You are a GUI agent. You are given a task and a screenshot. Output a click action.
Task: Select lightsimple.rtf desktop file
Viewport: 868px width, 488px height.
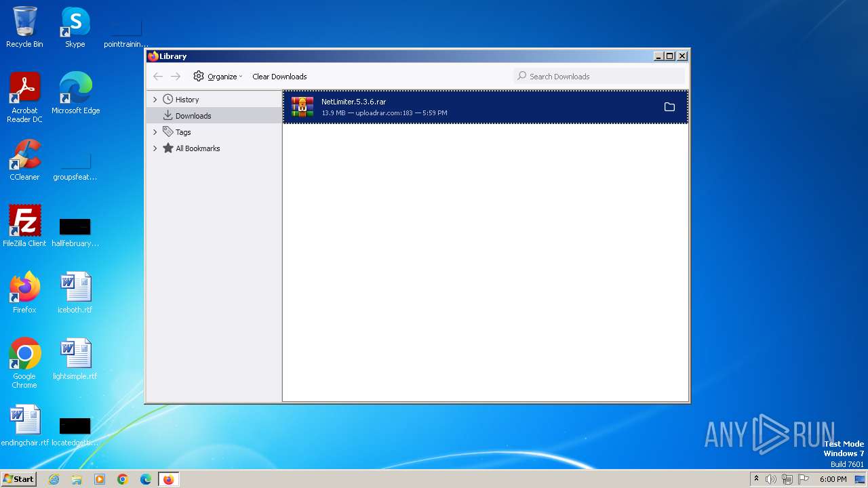[75, 359]
